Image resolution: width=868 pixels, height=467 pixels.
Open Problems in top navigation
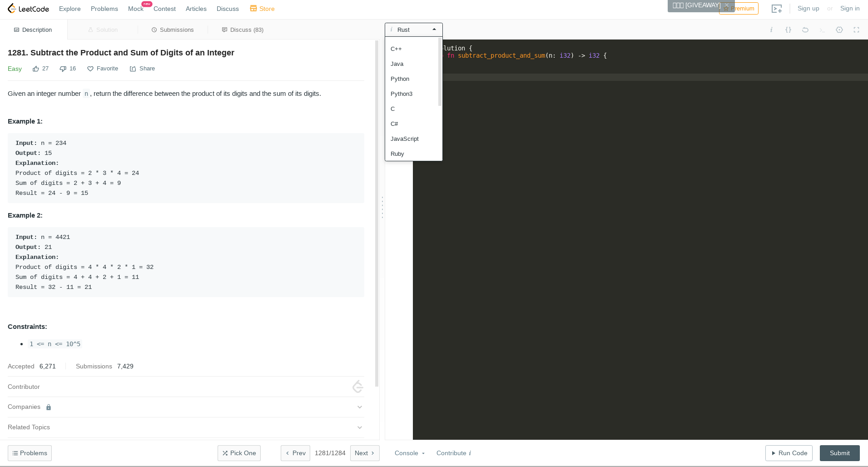[104, 9]
